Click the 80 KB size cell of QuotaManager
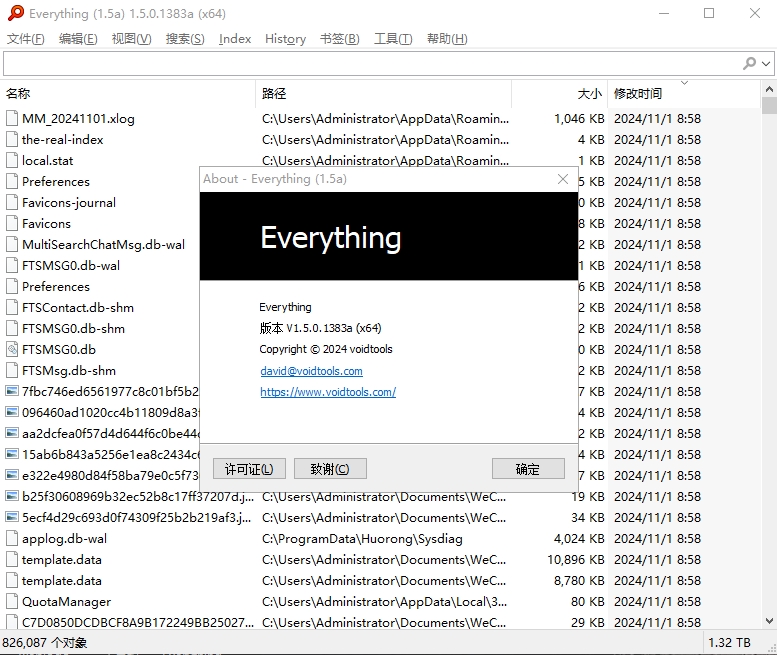Image resolution: width=777 pixels, height=655 pixels. click(x=587, y=601)
